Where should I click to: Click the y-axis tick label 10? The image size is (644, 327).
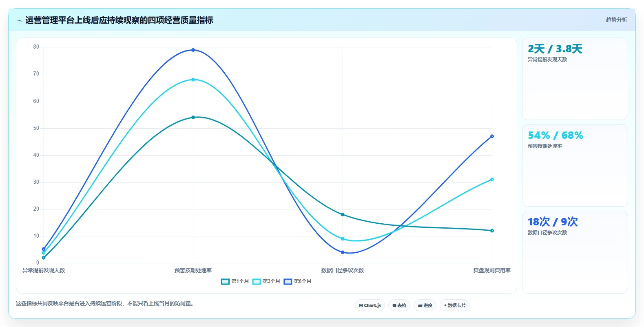pyautogui.click(x=36, y=236)
